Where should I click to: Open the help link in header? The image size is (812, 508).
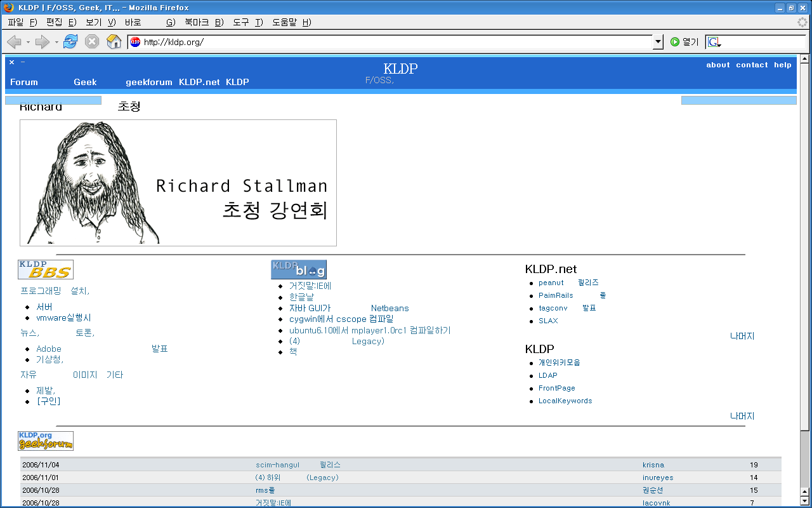(783, 65)
